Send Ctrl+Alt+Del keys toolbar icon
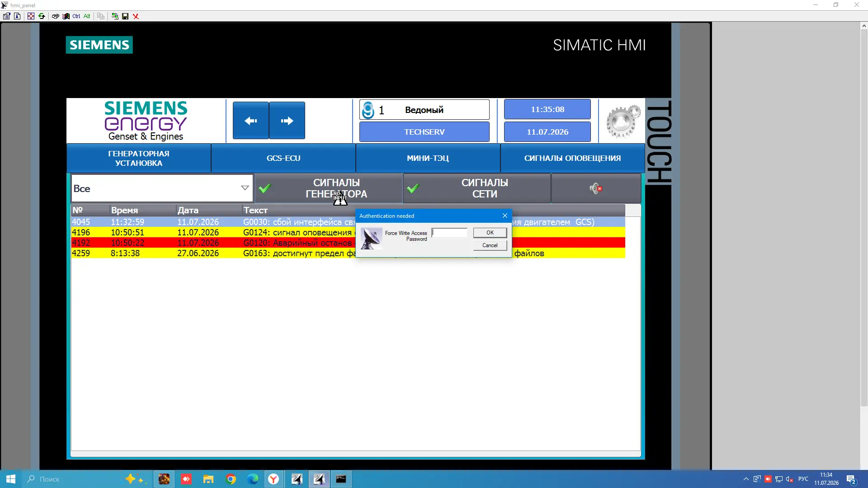The image size is (868, 488). tap(55, 16)
